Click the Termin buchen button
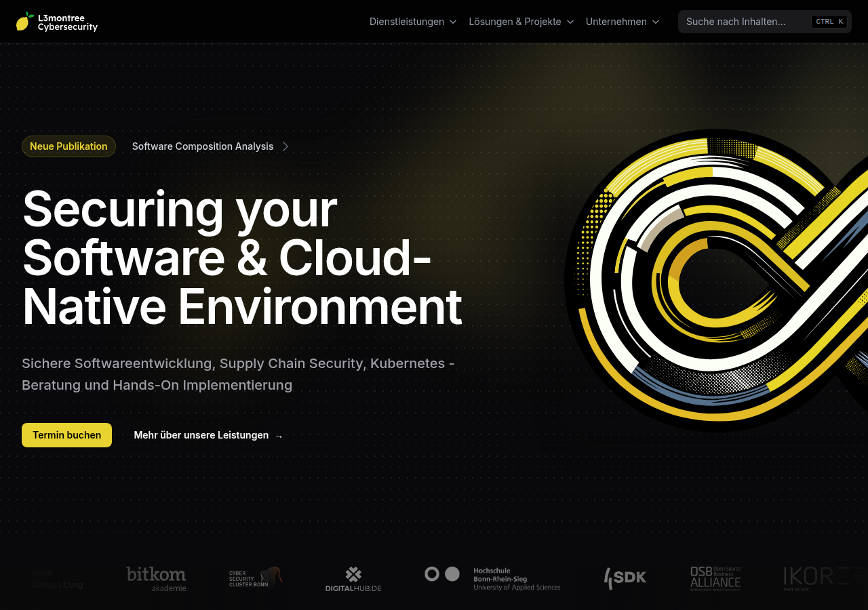The image size is (868, 610). click(x=66, y=435)
